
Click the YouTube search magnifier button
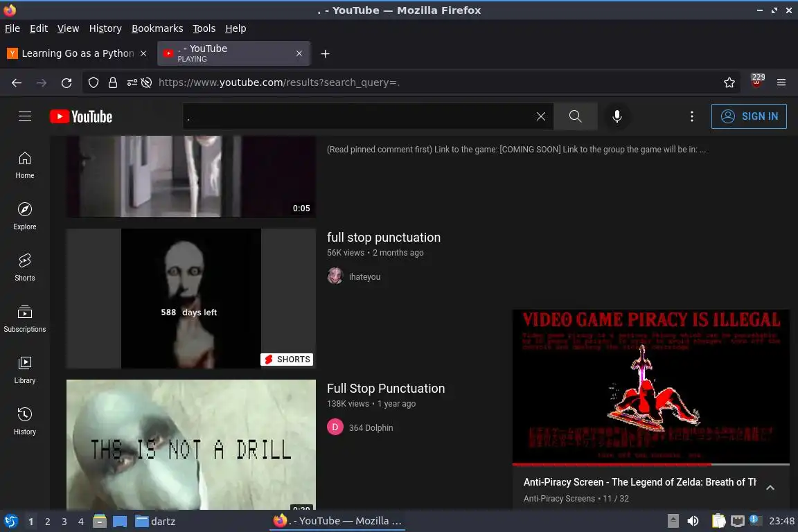[575, 116]
